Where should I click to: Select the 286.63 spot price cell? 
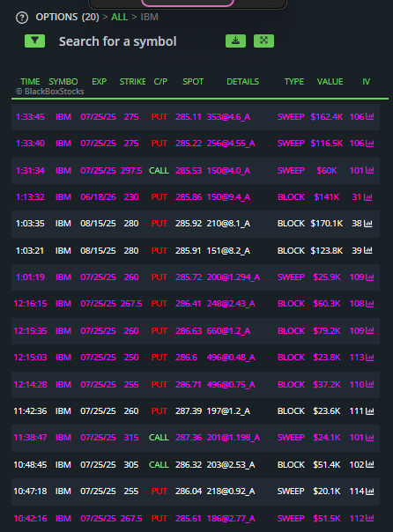(x=189, y=330)
